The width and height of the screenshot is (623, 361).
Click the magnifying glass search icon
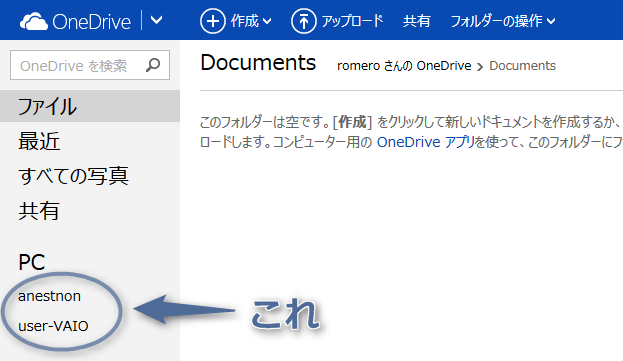point(153,65)
